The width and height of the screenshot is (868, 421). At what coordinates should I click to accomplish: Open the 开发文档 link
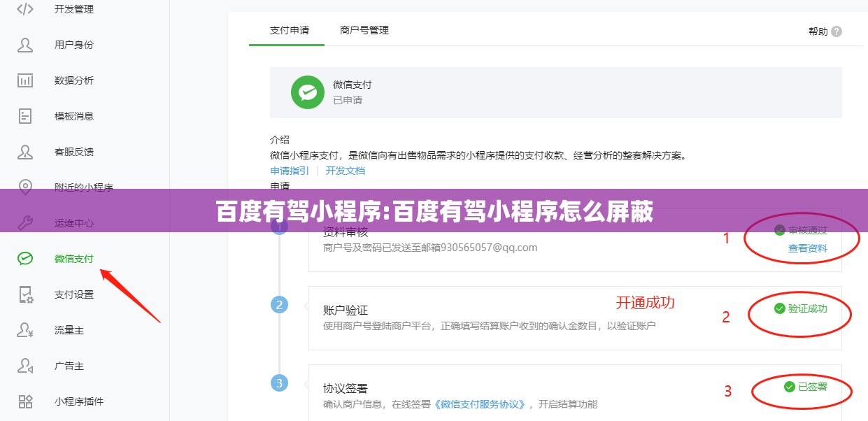346,171
